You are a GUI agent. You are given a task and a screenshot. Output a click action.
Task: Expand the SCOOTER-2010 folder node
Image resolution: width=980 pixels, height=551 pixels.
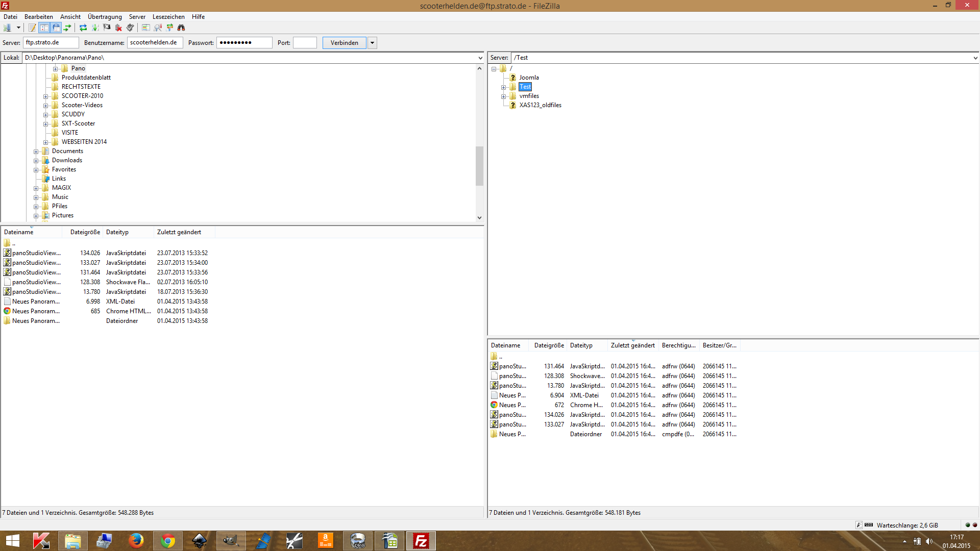[x=45, y=96]
